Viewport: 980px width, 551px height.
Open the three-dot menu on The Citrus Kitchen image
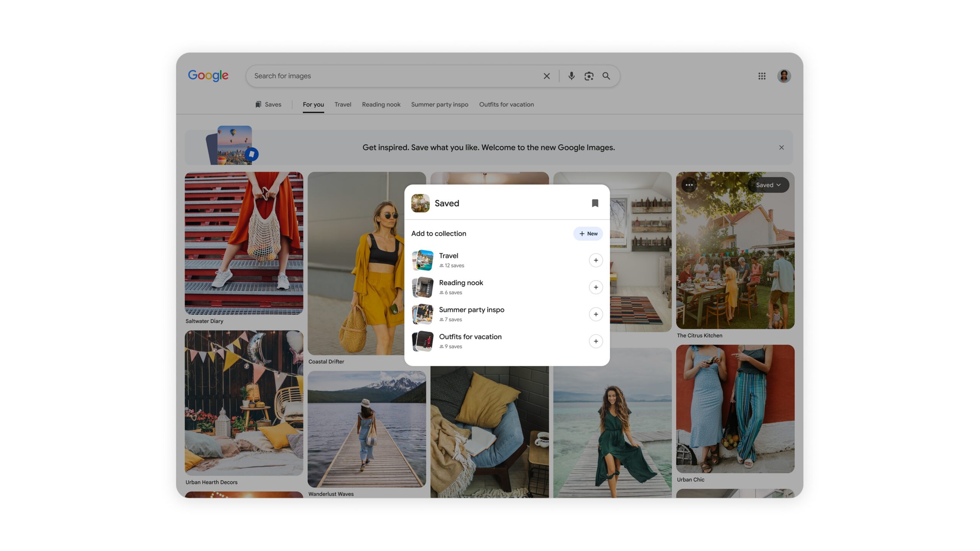(689, 185)
